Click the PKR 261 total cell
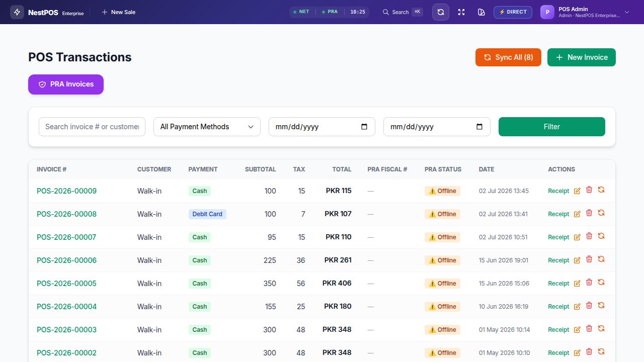The height and width of the screenshot is (362, 644). pos(338,260)
